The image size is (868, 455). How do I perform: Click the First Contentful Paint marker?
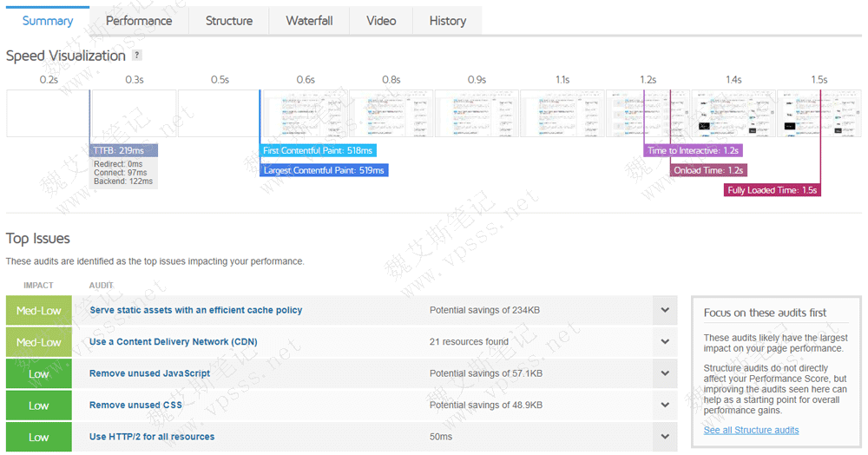[318, 150]
